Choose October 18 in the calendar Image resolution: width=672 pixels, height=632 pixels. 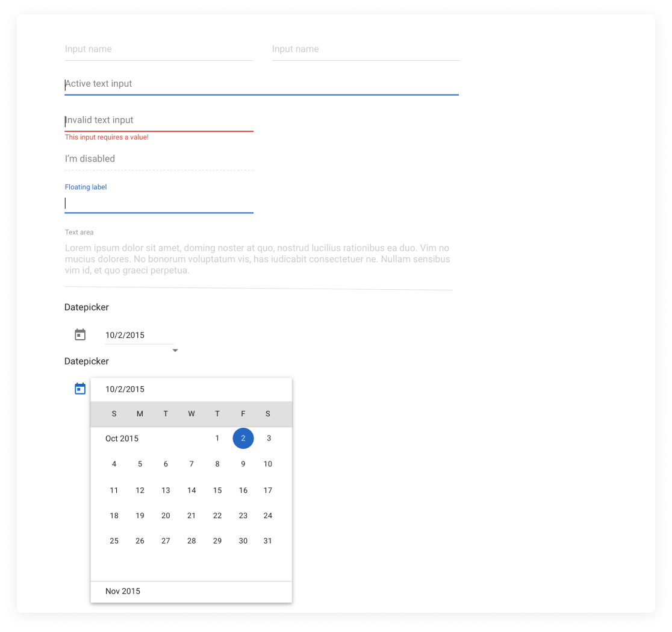click(114, 515)
